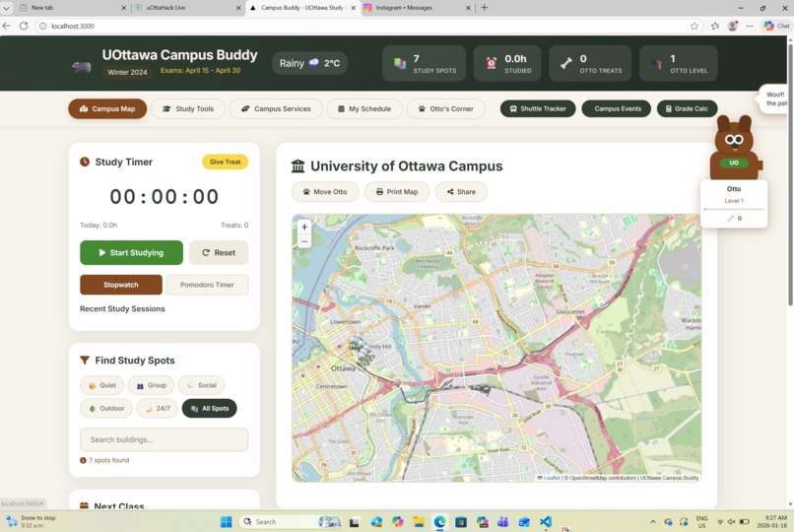Open Campus Events
This screenshot has height=532, width=794.
coord(617,108)
